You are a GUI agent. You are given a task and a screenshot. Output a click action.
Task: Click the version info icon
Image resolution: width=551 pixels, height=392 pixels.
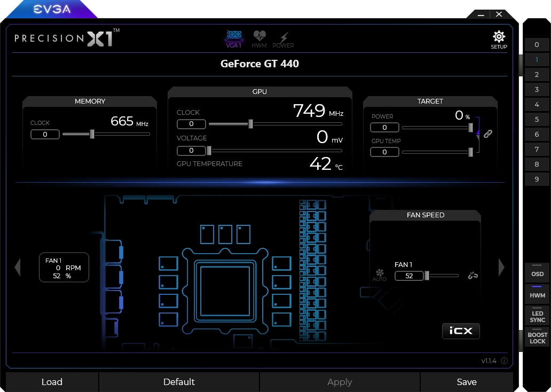pos(504,361)
